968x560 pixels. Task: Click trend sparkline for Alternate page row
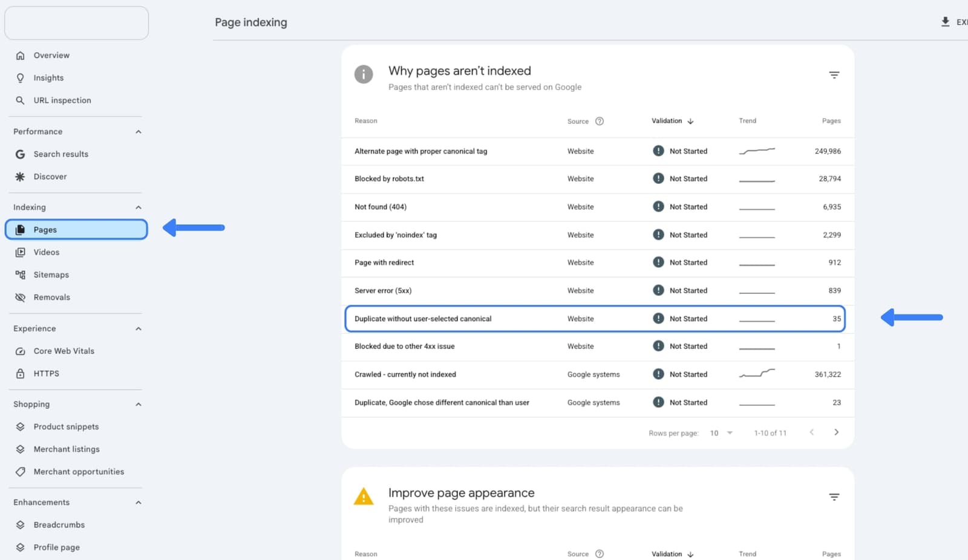tap(757, 151)
